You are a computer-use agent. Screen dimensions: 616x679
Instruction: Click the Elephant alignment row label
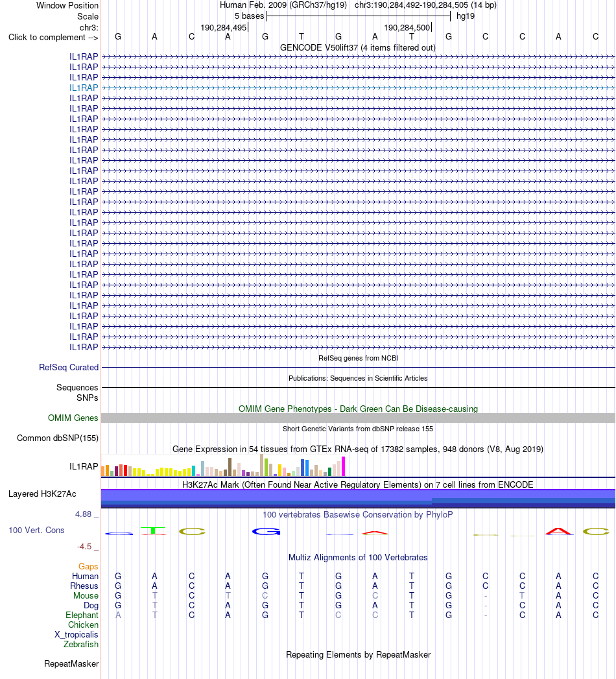[82, 615]
